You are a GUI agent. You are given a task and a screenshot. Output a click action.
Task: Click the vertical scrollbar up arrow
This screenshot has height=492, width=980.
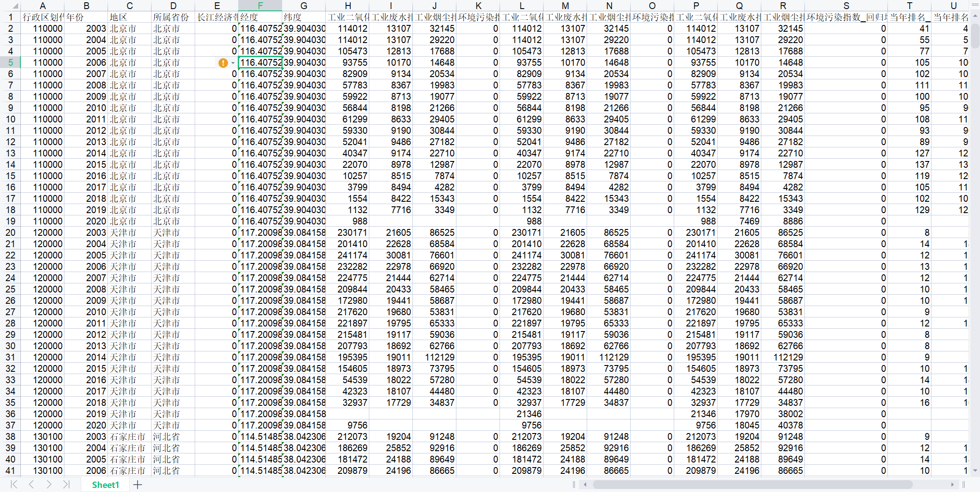tap(975, 16)
